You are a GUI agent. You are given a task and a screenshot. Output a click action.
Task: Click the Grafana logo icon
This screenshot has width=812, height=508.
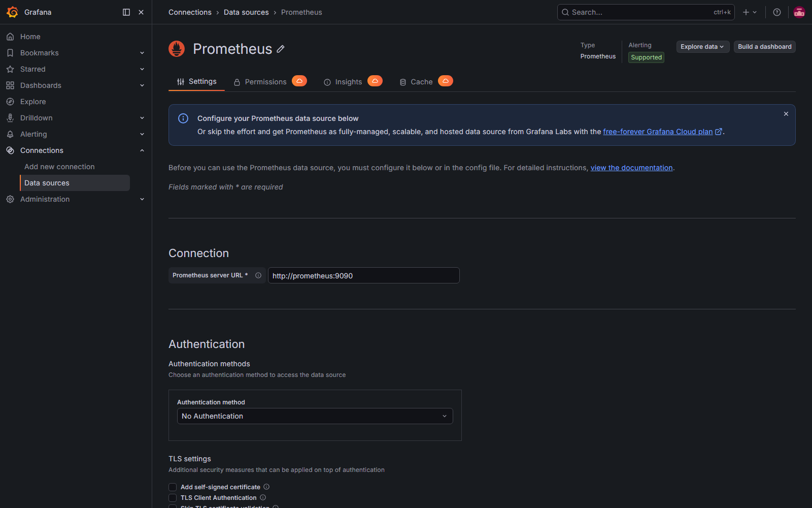click(x=12, y=12)
